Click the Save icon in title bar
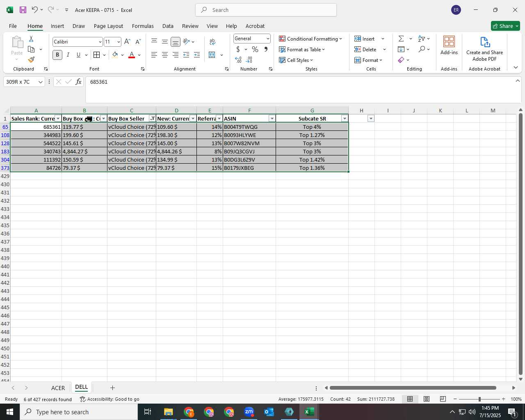The height and width of the screenshot is (420, 525). pos(23,10)
